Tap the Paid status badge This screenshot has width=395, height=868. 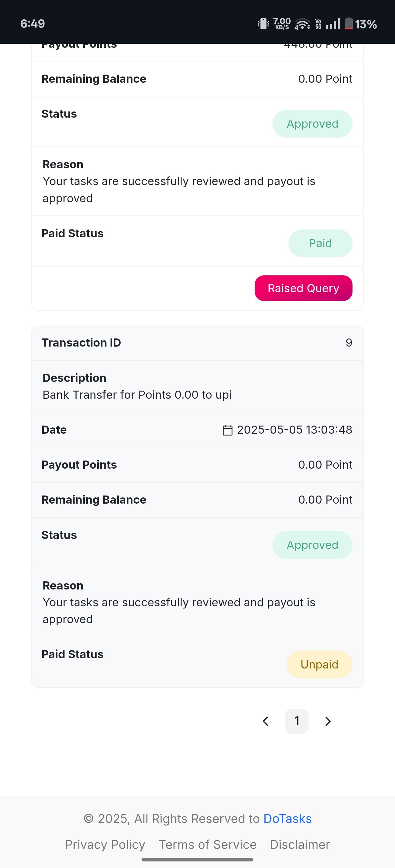[320, 243]
